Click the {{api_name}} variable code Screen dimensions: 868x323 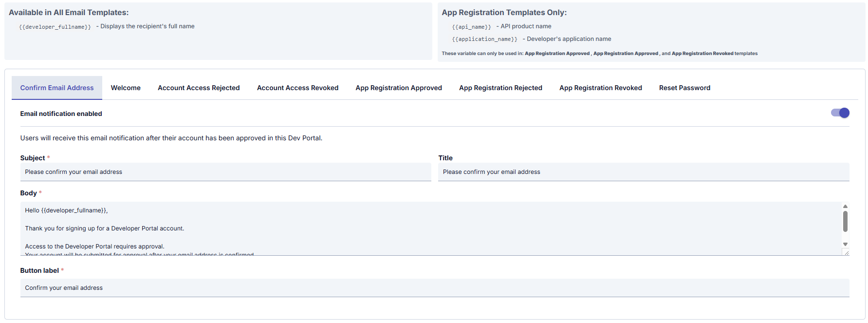(x=471, y=27)
